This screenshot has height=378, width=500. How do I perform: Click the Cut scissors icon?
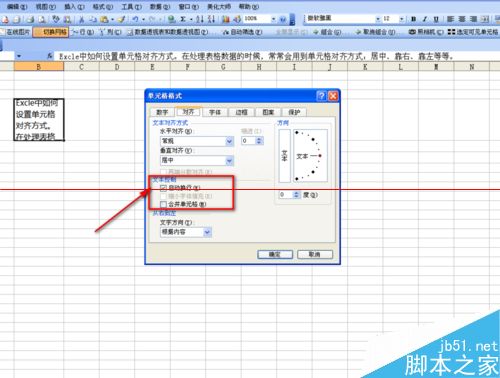(81, 20)
